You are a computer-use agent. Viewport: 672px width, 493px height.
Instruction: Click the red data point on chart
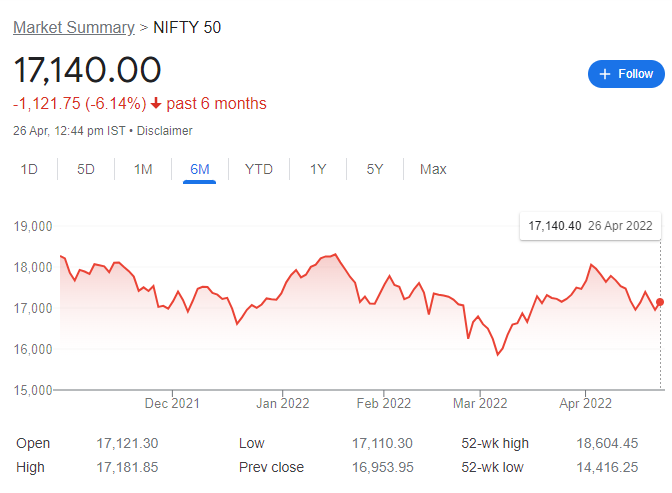(x=660, y=302)
